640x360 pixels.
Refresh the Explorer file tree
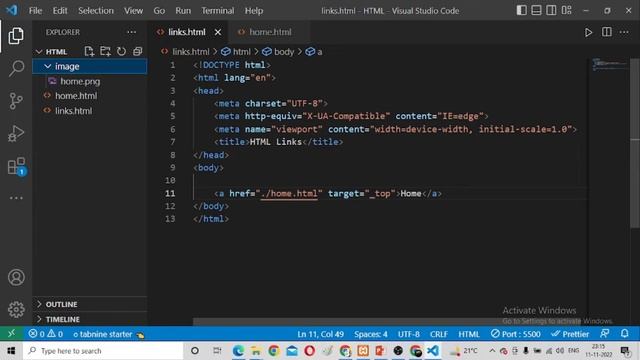point(121,51)
